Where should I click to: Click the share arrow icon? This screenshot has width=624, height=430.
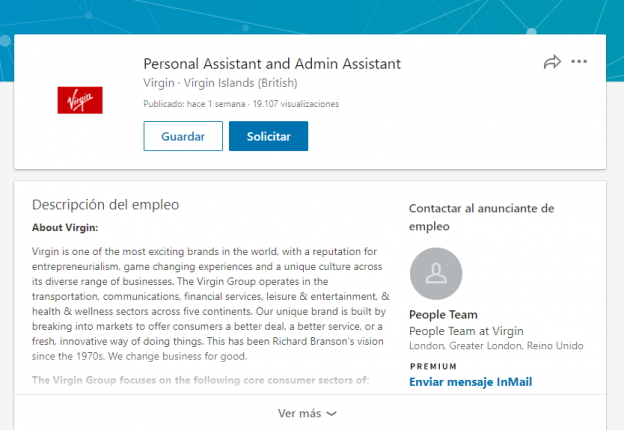point(552,63)
